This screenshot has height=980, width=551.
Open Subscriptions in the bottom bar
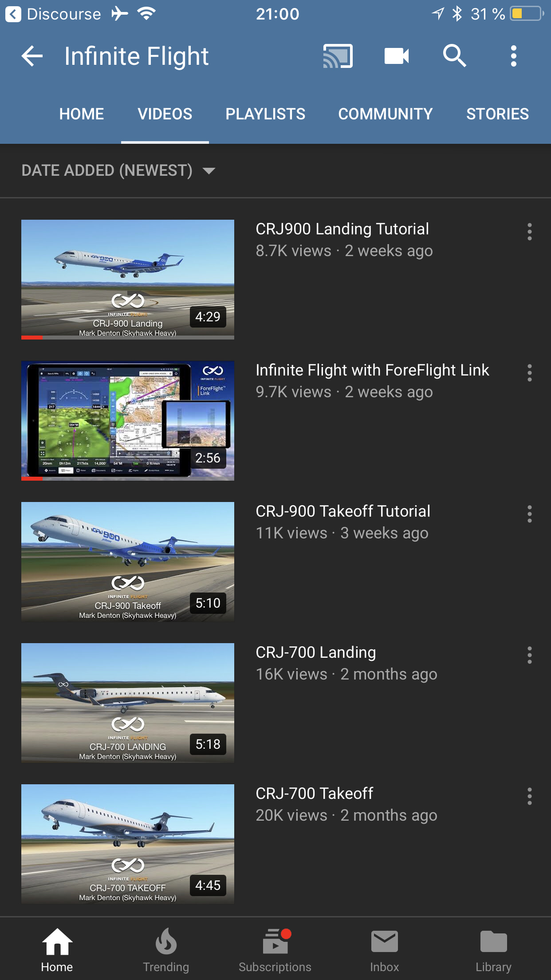coord(275,949)
